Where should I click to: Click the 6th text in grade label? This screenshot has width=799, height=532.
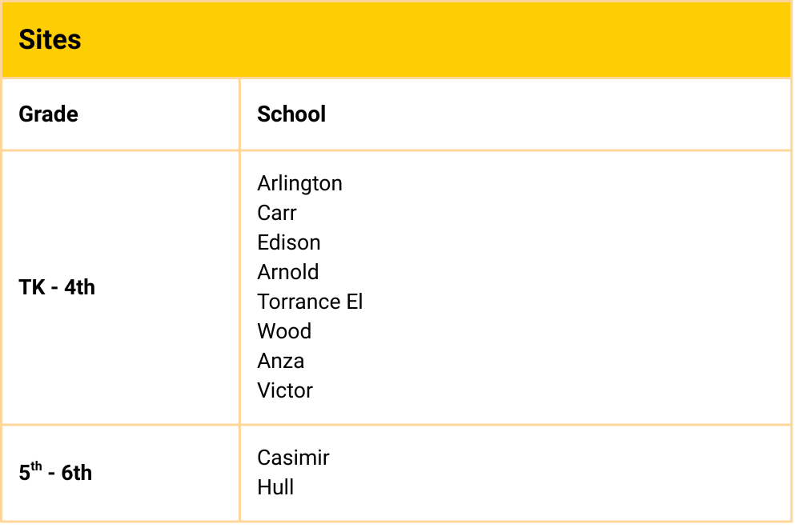point(77,473)
